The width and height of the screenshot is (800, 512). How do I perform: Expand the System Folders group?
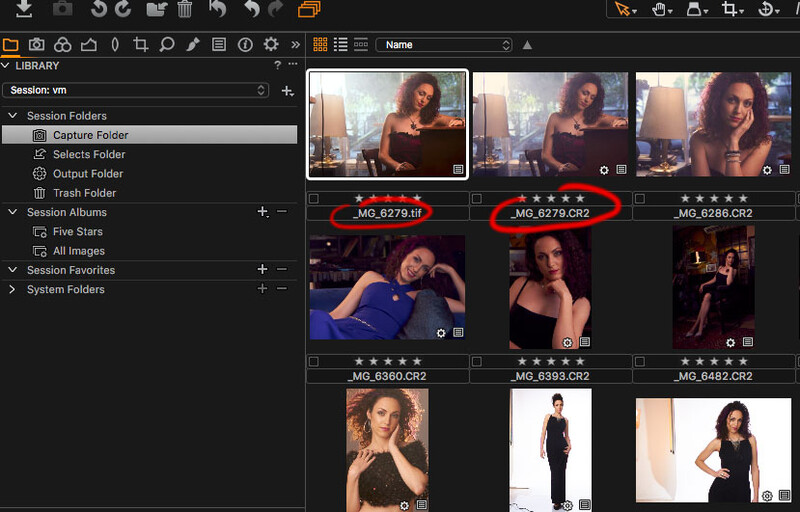[12, 289]
